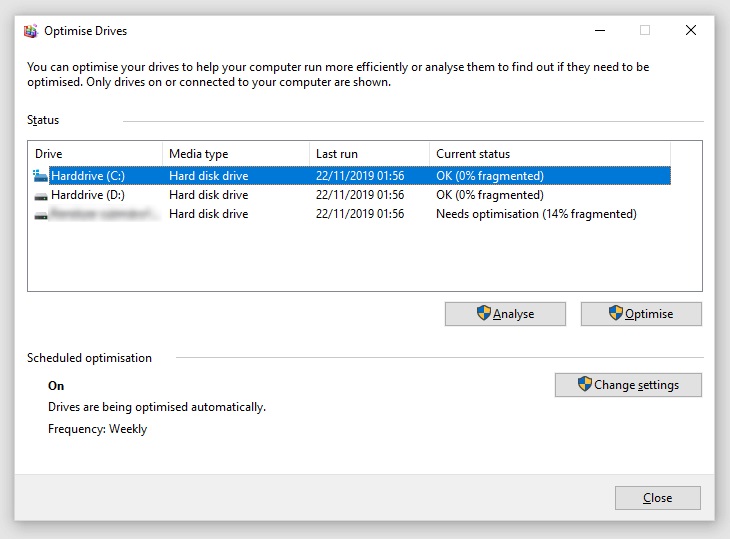This screenshot has height=539, width=730.
Task: Click the Windows logo icon of Harddrive (C:)
Action: pyautogui.click(x=41, y=176)
